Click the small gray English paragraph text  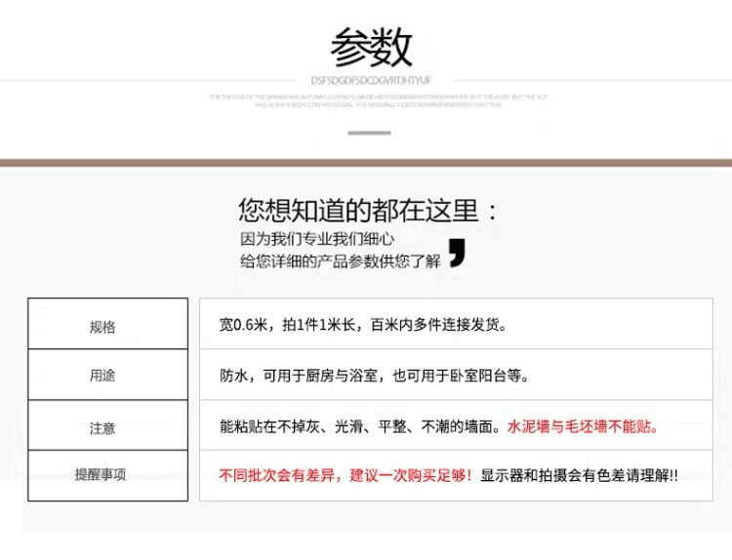point(378,100)
